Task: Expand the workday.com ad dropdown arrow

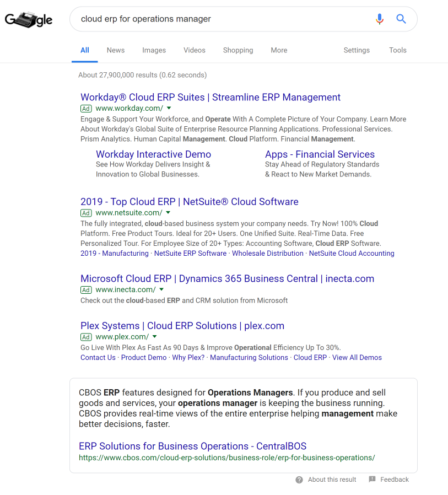Action: point(169,108)
